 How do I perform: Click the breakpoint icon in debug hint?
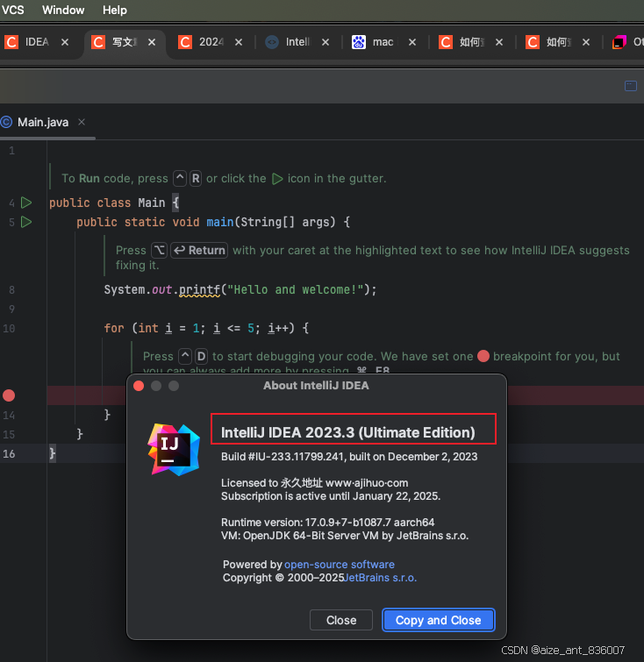[483, 356]
